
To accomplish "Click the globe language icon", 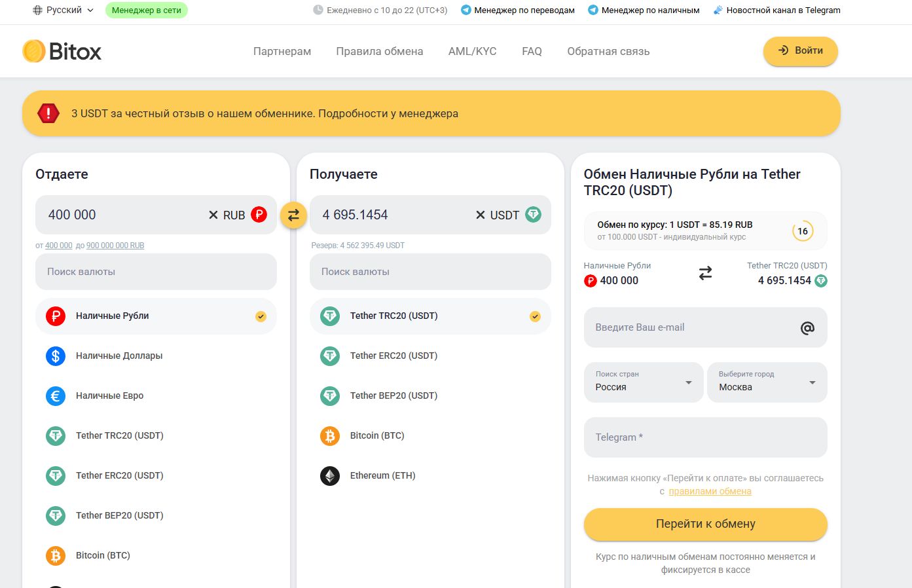I will 38,10.
